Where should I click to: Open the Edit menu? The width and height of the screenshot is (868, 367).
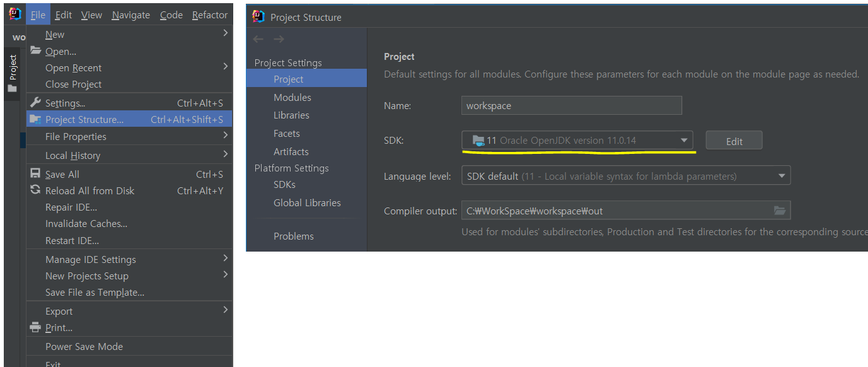coord(64,15)
